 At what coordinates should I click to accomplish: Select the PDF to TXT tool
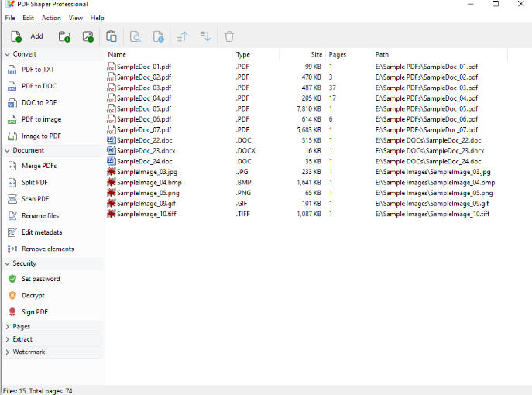(x=38, y=70)
